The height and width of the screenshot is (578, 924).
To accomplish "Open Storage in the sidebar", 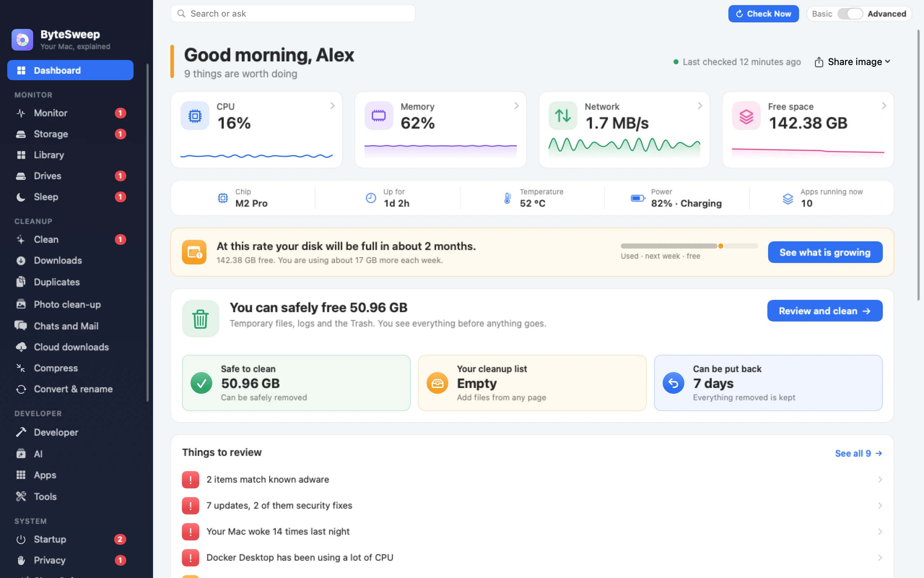I will [x=70, y=134].
